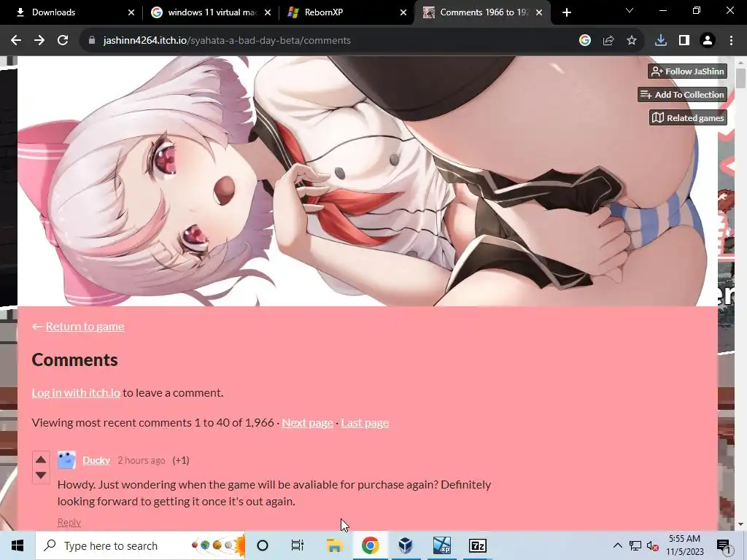This screenshot has width=747, height=560.
Task: Close the Comments tab
Action: pyautogui.click(x=539, y=12)
